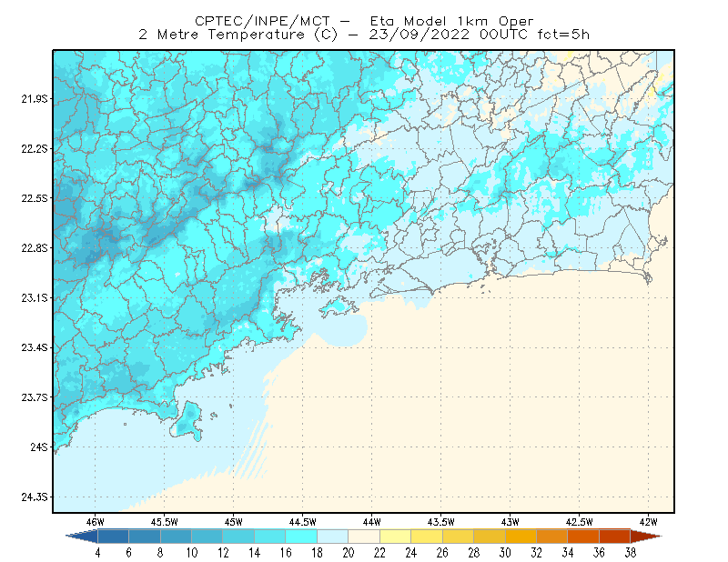This screenshot has height=562, width=728.
Task: Click the longitude label 45W
Action: [233, 522]
